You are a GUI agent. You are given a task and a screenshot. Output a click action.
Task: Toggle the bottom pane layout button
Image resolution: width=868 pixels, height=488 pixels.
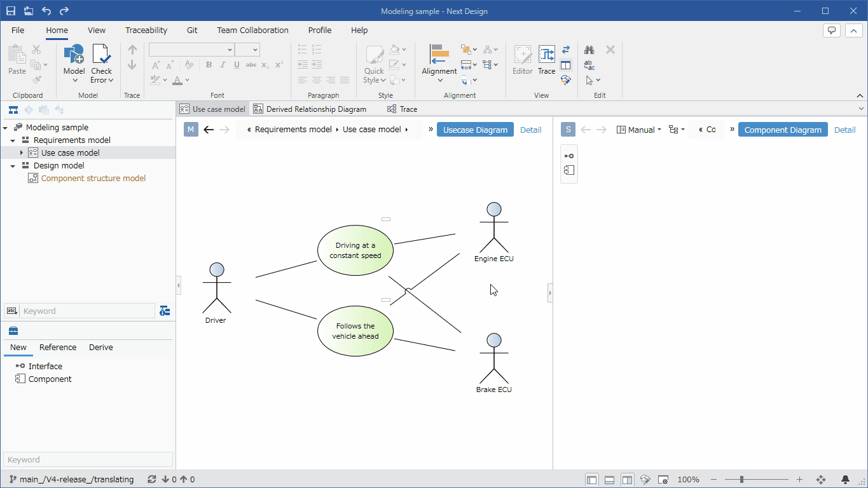pyautogui.click(x=609, y=480)
